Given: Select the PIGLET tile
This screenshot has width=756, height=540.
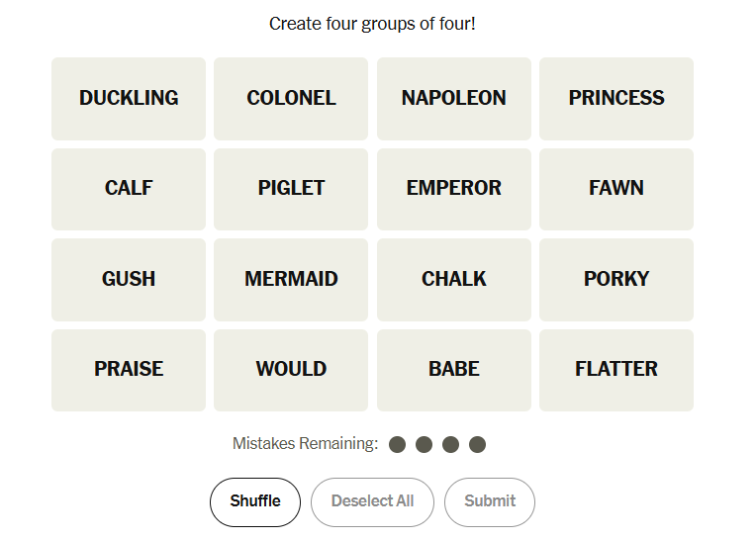Looking at the screenshot, I should (x=291, y=188).
